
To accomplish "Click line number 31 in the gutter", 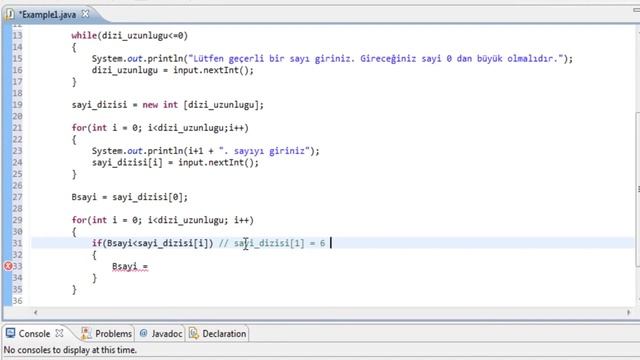I will (x=17, y=243).
